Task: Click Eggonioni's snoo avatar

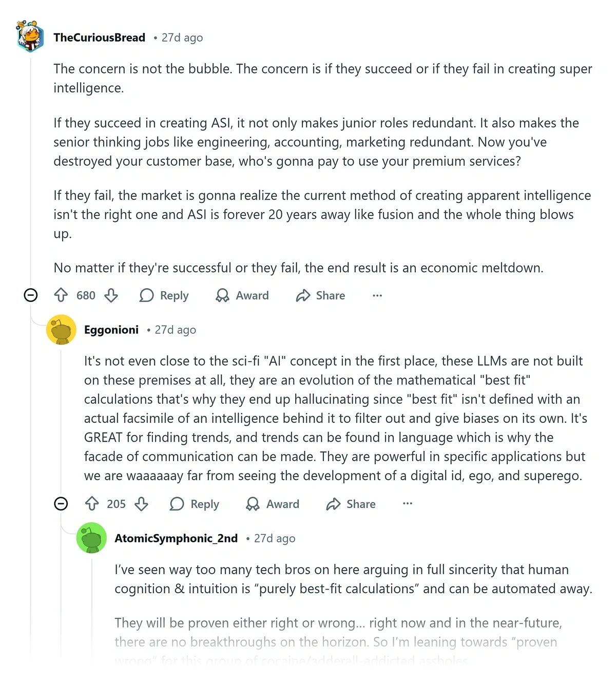Action: point(61,330)
